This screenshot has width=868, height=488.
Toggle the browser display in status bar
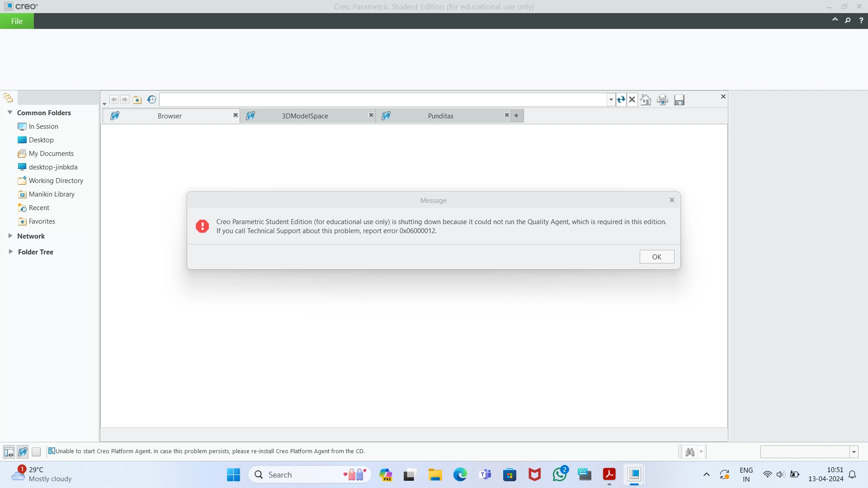click(x=23, y=451)
